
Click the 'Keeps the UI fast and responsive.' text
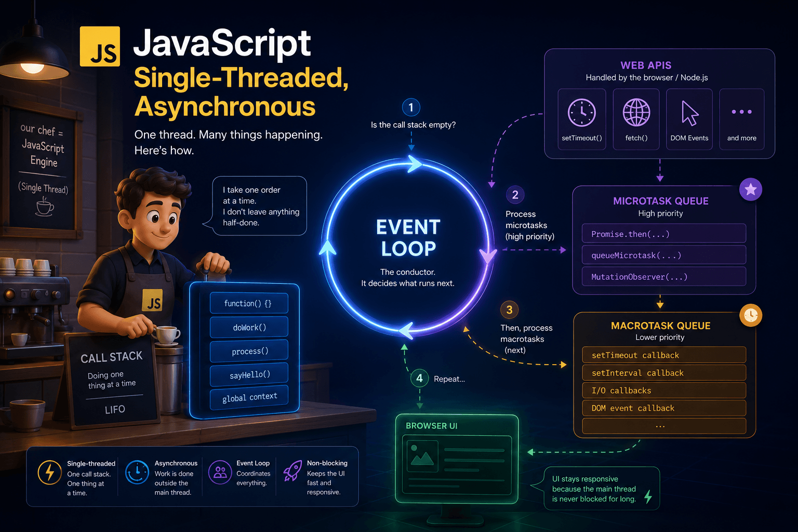point(326,483)
